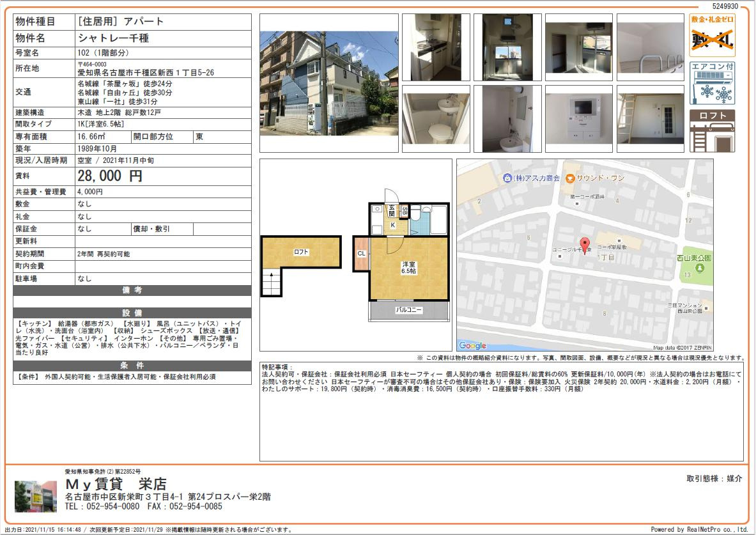Click the ロフト area in floor plan
The height and width of the screenshot is (535, 756).
pos(302,252)
